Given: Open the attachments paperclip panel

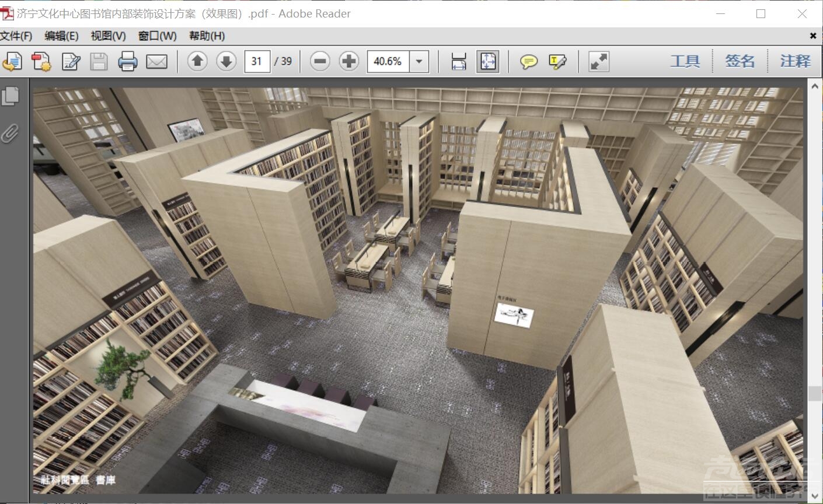Looking at the screenshot, I should click(10, 134).
